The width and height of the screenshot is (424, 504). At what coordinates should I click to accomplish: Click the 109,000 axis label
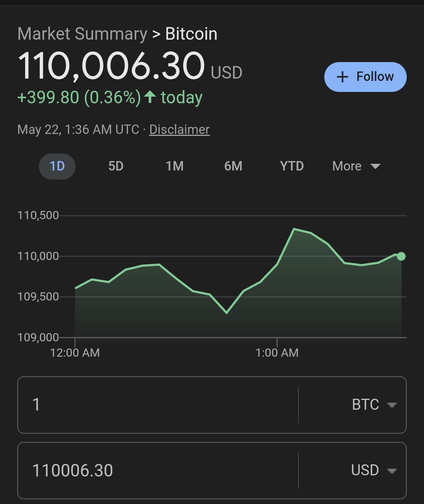click(38, 337)
